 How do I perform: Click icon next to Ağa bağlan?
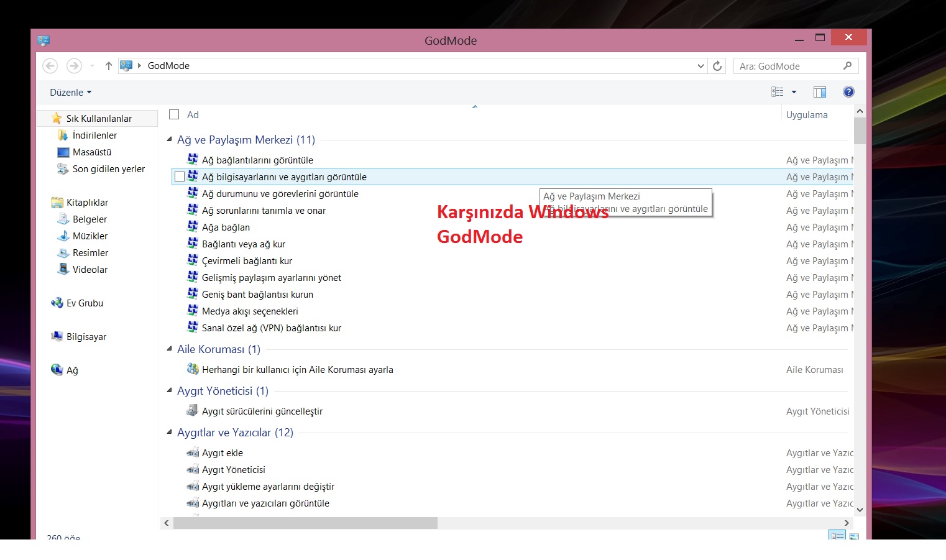coord(193,227)
